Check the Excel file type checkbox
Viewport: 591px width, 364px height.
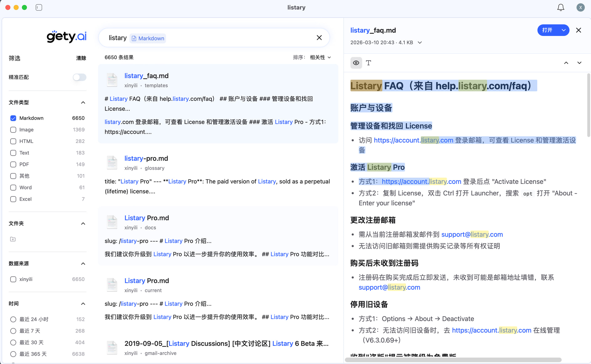coord(13,199)
